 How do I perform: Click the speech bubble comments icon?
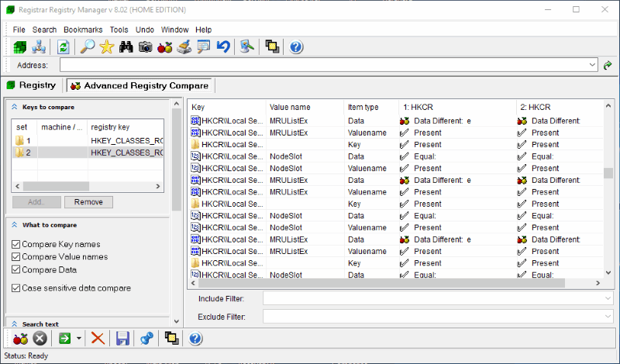204,47
